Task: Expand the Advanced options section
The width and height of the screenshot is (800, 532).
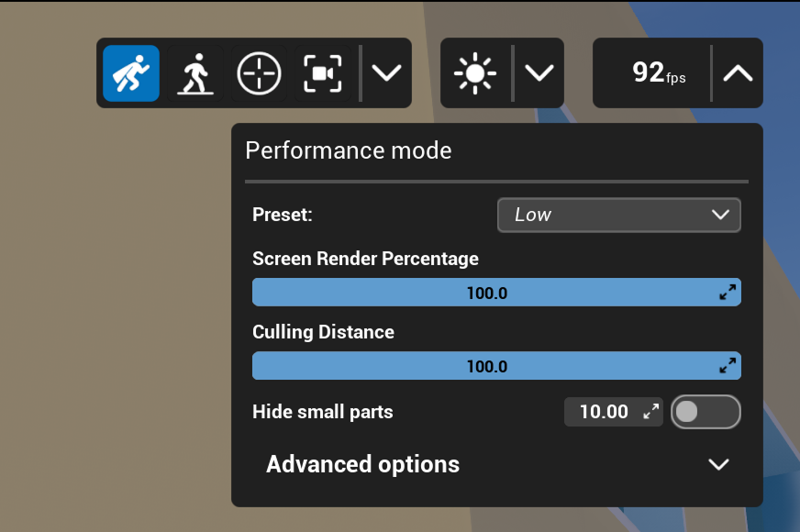Action: coord(363,464)
